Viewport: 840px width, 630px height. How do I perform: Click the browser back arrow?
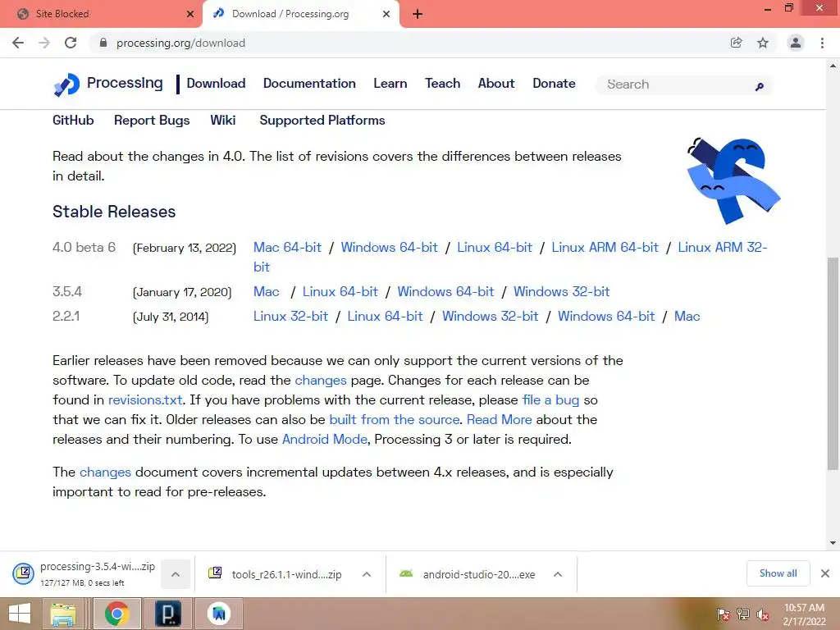point(18,43)
